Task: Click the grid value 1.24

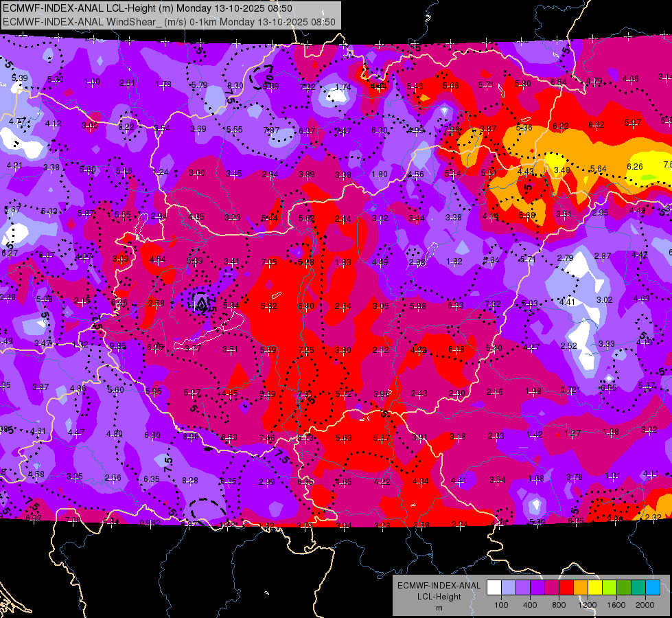Action: 161,172
